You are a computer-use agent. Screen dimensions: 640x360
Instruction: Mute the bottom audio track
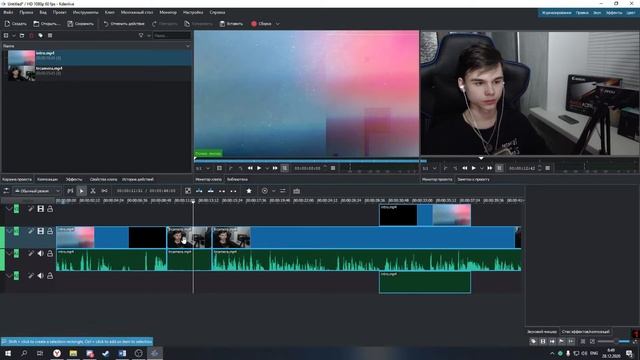pyautogui.click(x=40, y=276)
